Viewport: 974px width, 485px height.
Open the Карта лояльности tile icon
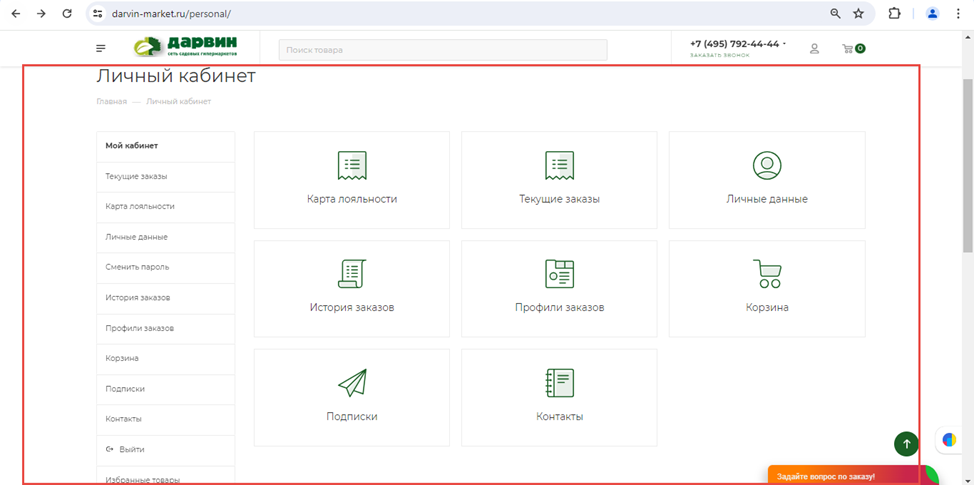[352, 166]
